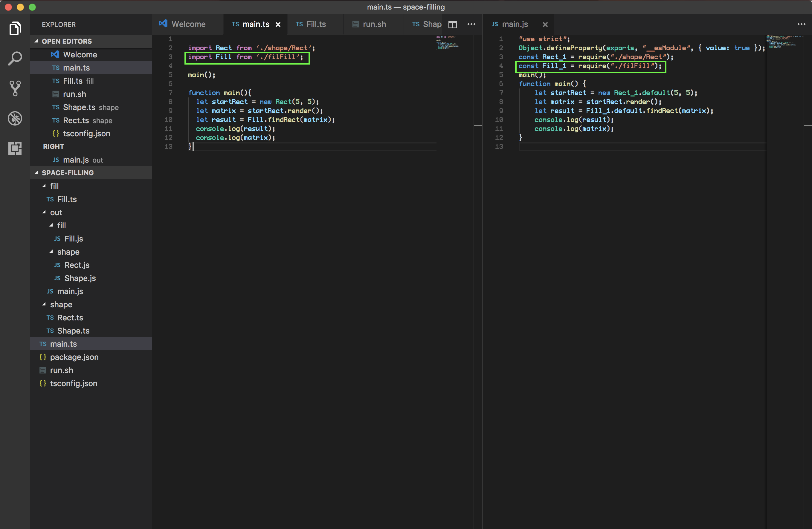Open the Debug view icon
The image size is (812, 529).
click(x=15, y=118)
